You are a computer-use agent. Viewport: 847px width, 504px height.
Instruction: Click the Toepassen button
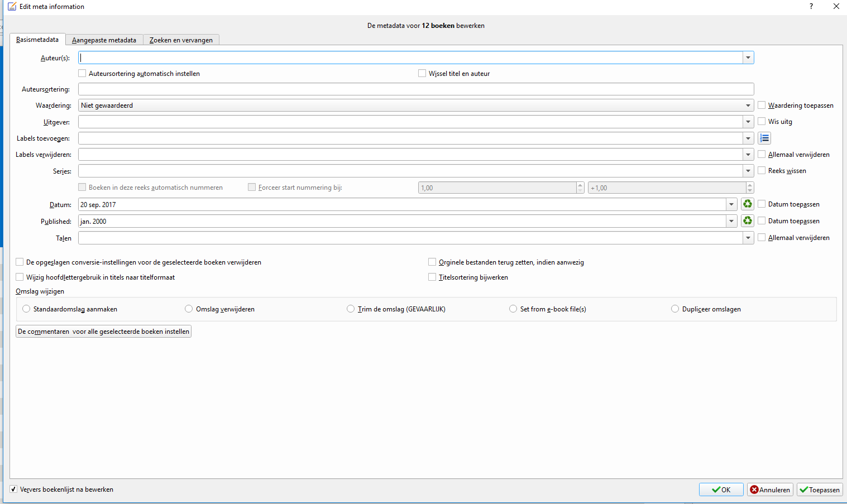click(x=820, y=489)
